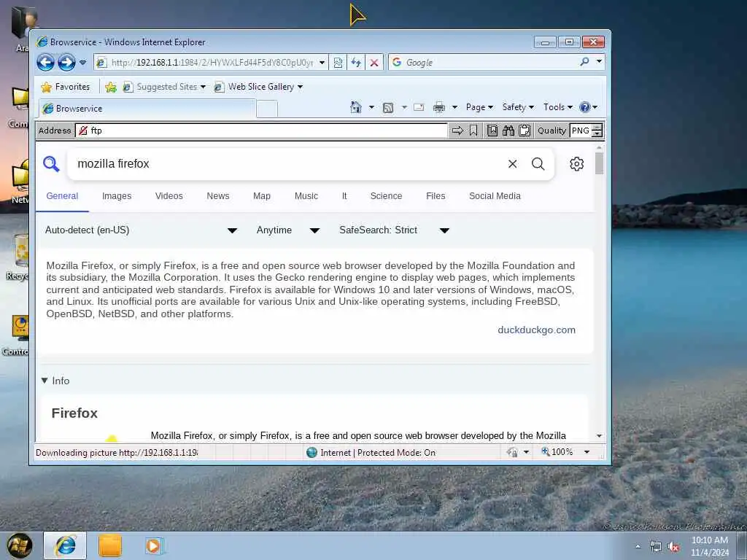
Task: Click the Browservice clipboard icon
Action: (524, 131)
